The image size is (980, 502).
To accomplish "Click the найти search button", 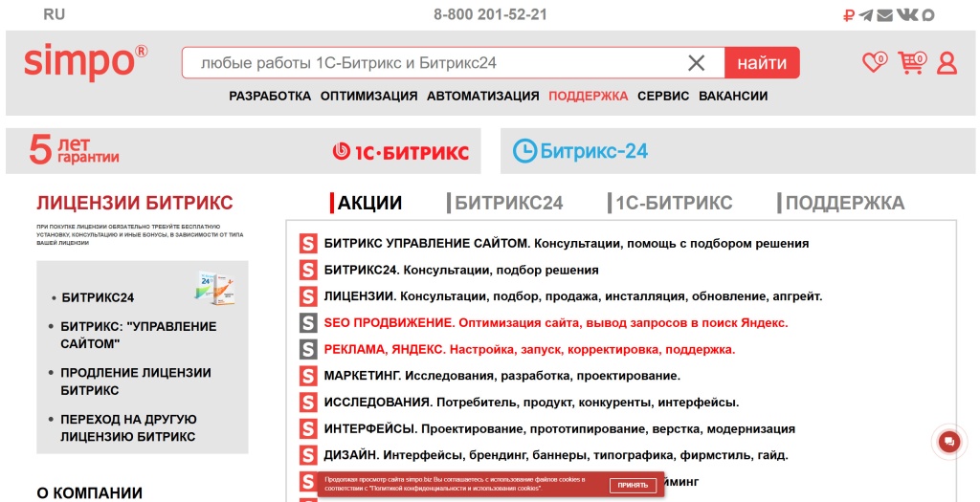I will click(x=762, y=62).
